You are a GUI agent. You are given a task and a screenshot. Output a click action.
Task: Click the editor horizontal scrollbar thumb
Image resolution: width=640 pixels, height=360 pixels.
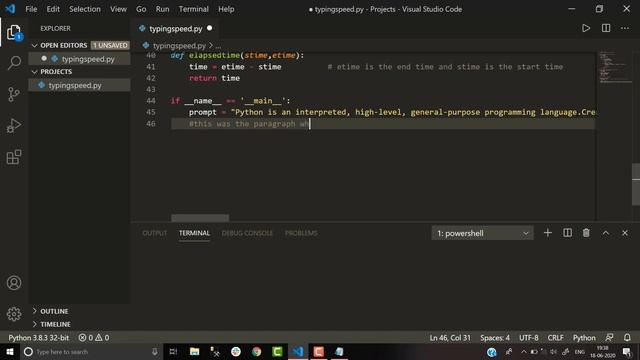200,217
